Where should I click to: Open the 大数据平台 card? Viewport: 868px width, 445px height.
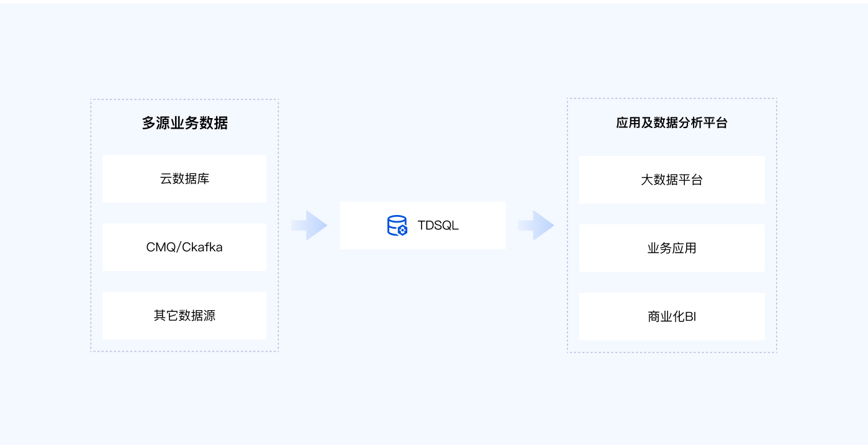point(672,180)
